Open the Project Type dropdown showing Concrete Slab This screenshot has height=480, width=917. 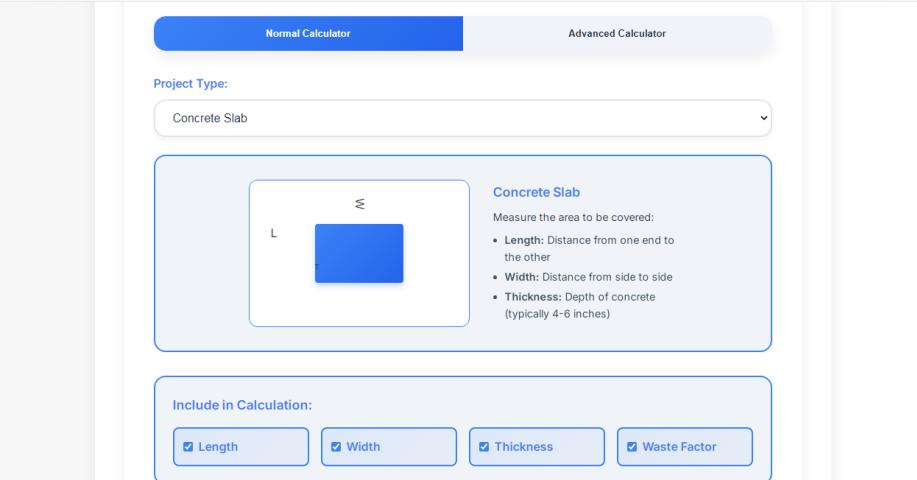tap(462, 118)
